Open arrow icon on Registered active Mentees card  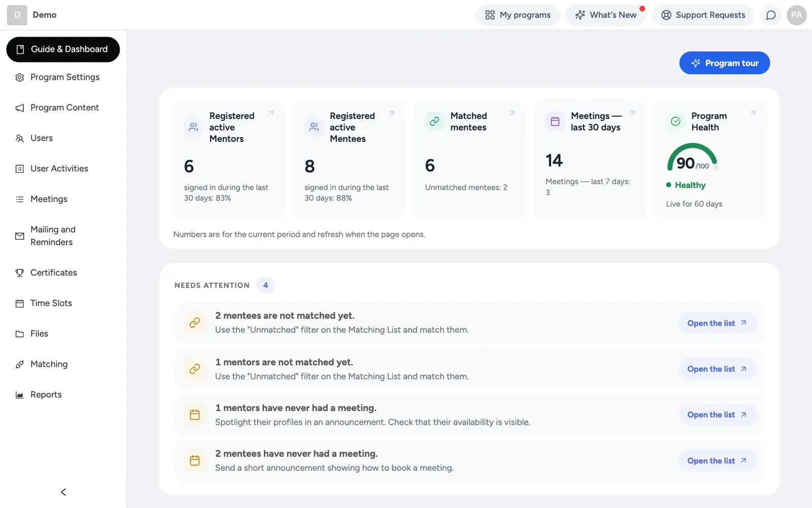[x=391, y=113]
